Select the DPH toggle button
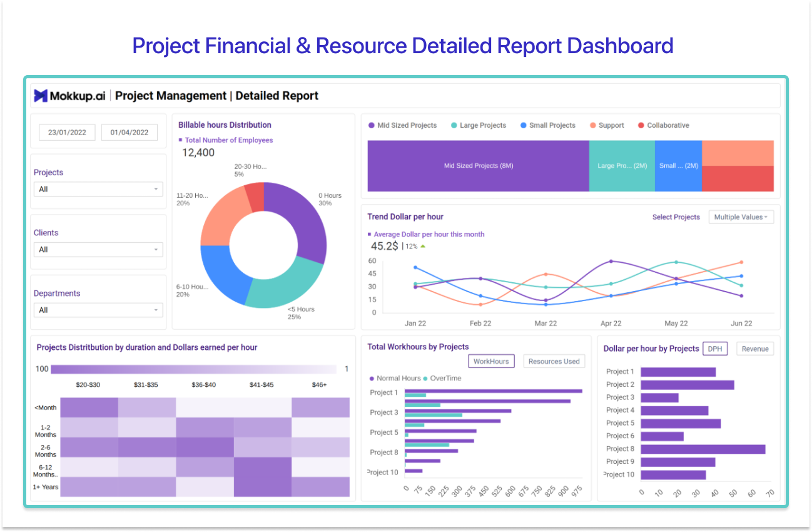The image size is (812, 532). click(715, 349)
